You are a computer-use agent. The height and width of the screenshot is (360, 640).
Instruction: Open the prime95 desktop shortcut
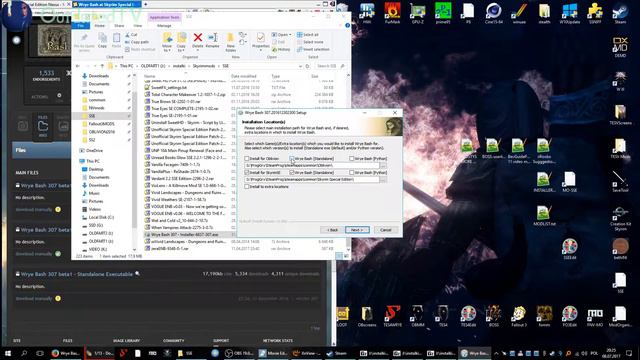point(443,13)
